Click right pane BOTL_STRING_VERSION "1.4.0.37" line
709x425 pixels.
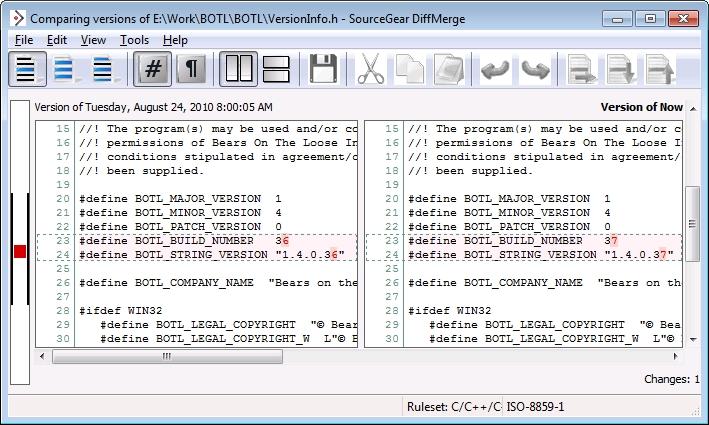[541, 255]
